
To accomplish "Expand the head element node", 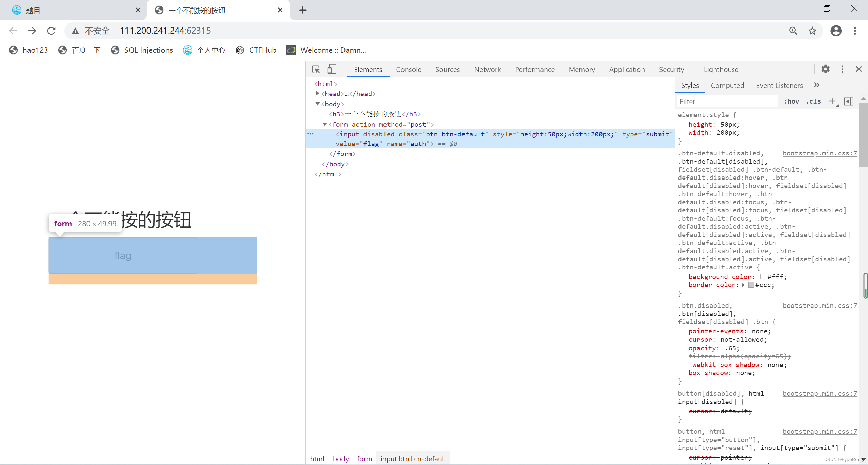I will click(x=318, y=93).
